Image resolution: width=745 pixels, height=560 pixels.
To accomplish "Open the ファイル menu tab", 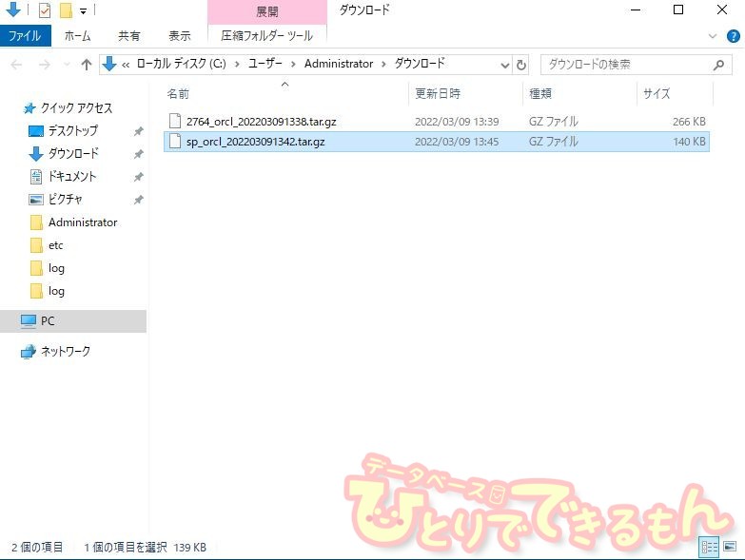I will pyautogui.click(x=25, y=35).
